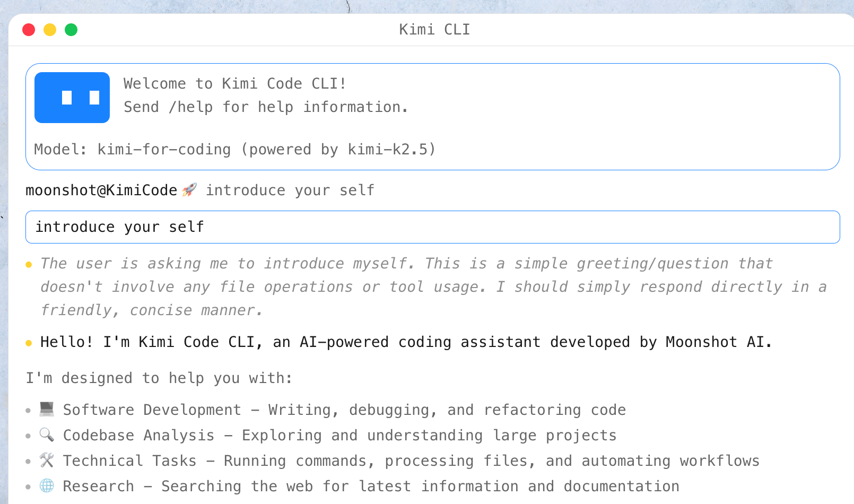Click the '/help' command in the welcome text
Viewport: 854px width, 504px height.
190,107
